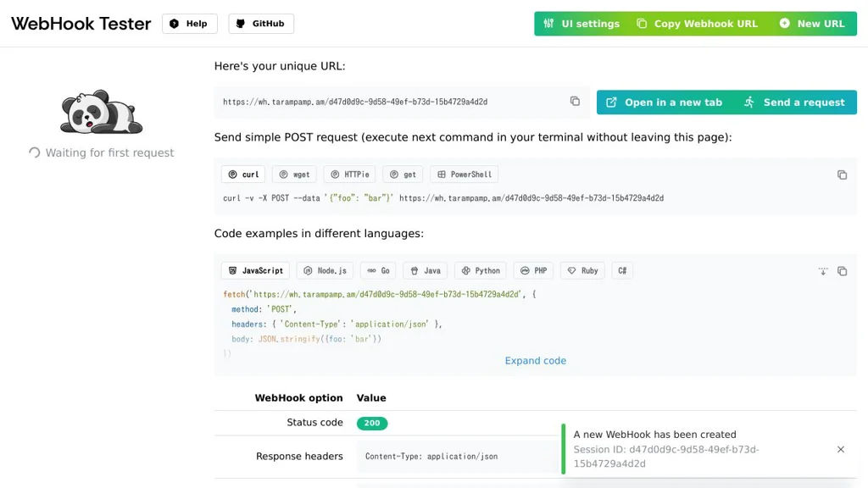Click the code download arrow icon

point(823,271)
